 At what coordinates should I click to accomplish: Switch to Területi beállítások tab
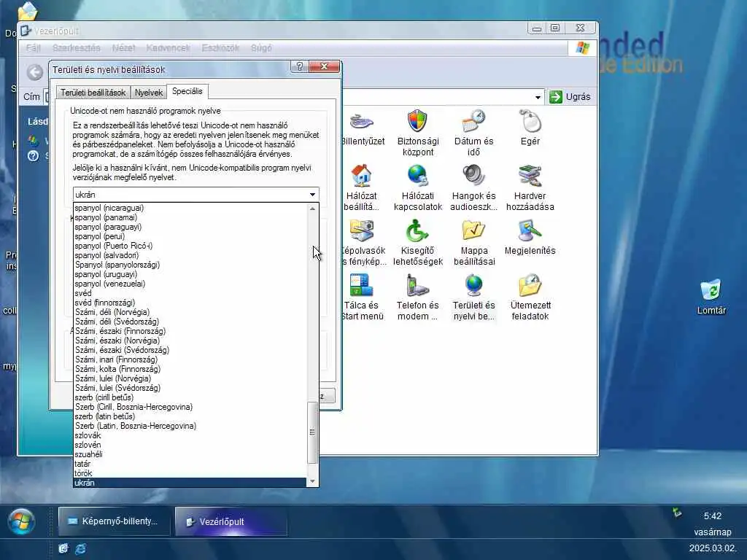[93, 93]
